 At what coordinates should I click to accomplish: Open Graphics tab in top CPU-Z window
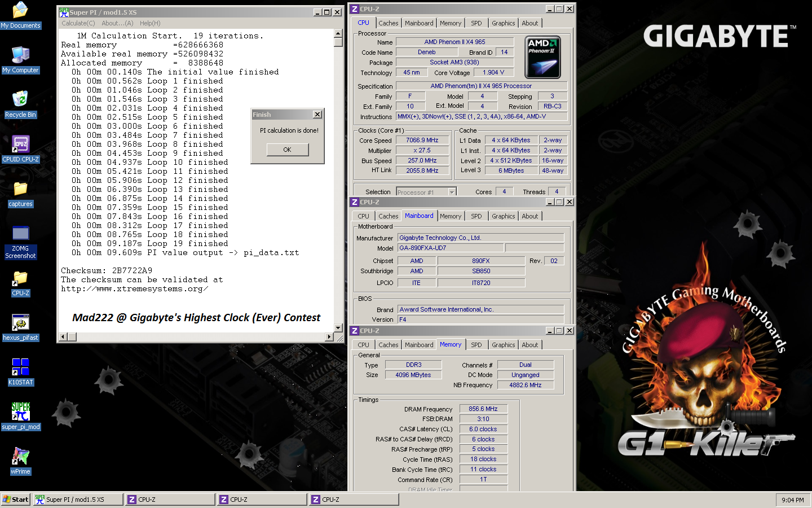click(503, 23)
